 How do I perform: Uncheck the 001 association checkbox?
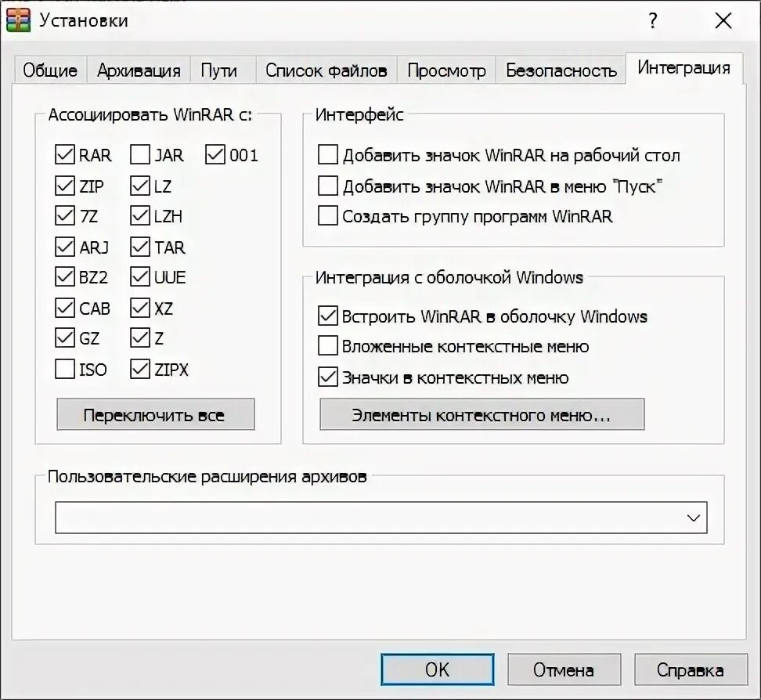215,155
